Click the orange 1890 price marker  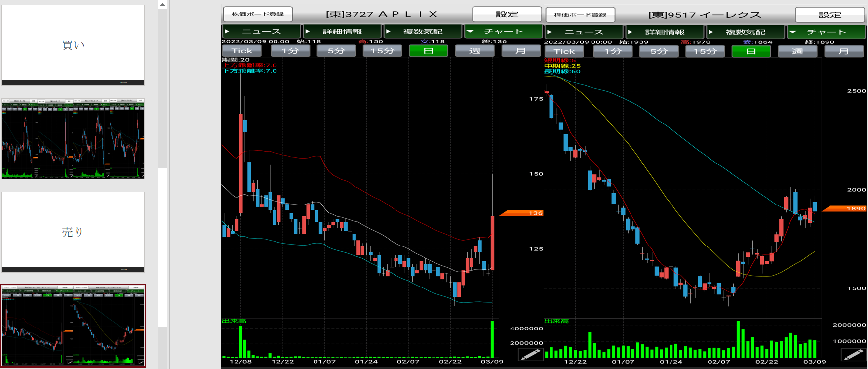844,209
